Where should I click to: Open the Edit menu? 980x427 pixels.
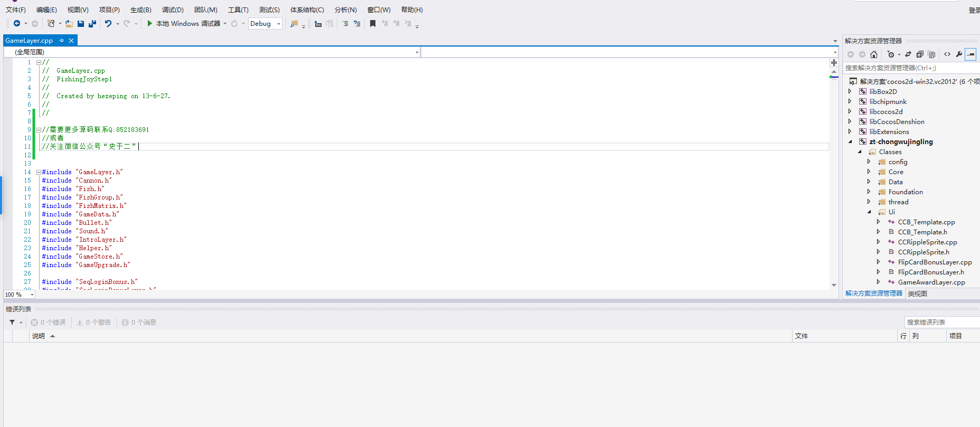point(46,10)
